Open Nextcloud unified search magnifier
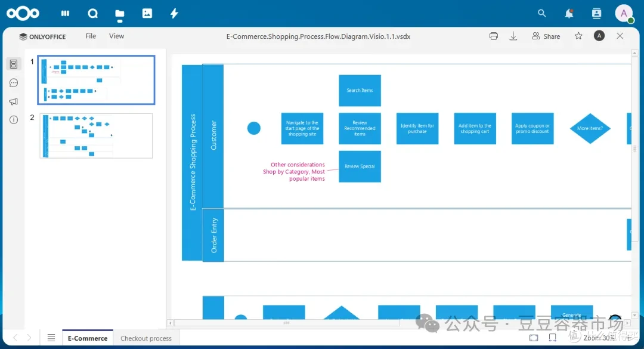This screenshot has height=349, width=644. (x=541, y=14)
